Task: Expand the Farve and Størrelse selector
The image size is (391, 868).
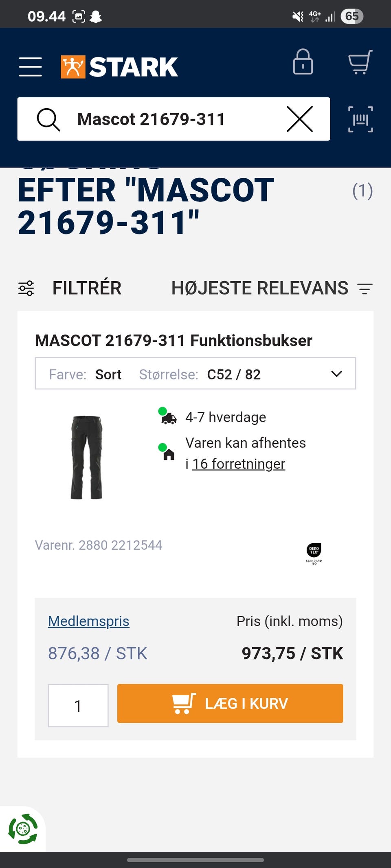Action: coord(195,373)
